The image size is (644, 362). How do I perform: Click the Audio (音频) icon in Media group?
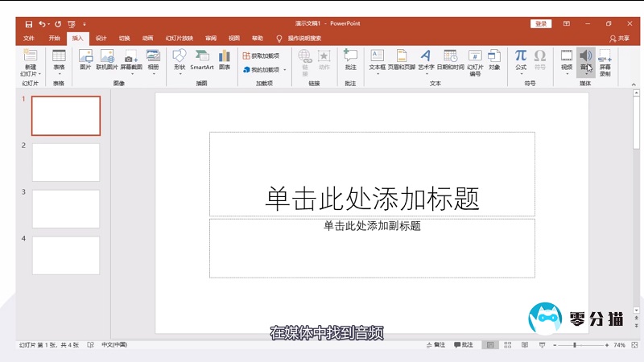click(x=585, y=56)
